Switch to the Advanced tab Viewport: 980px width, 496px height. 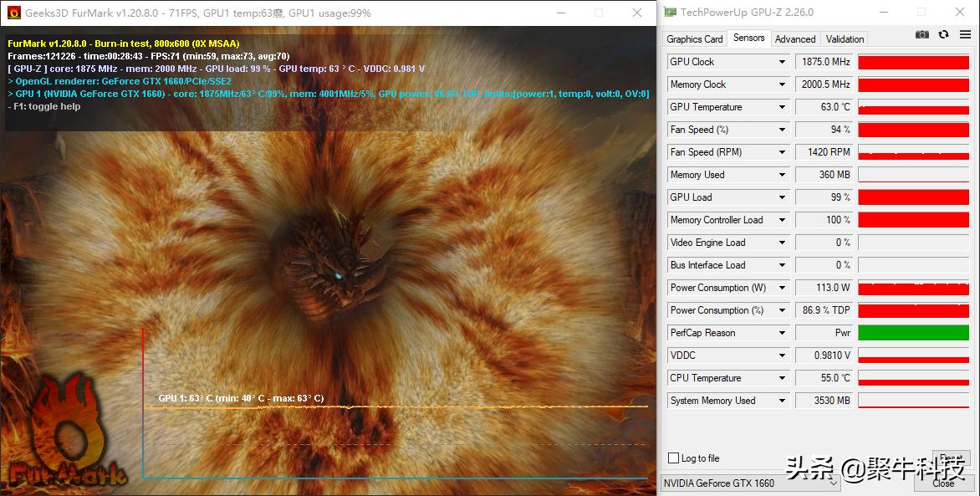tap(795, 38)
